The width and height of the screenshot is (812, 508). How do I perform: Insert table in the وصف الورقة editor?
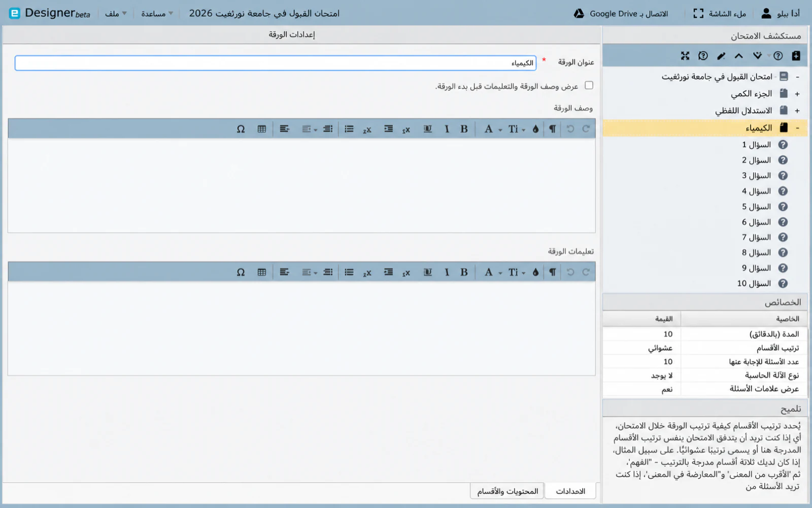pyautogui.click(x=261, y=129)
